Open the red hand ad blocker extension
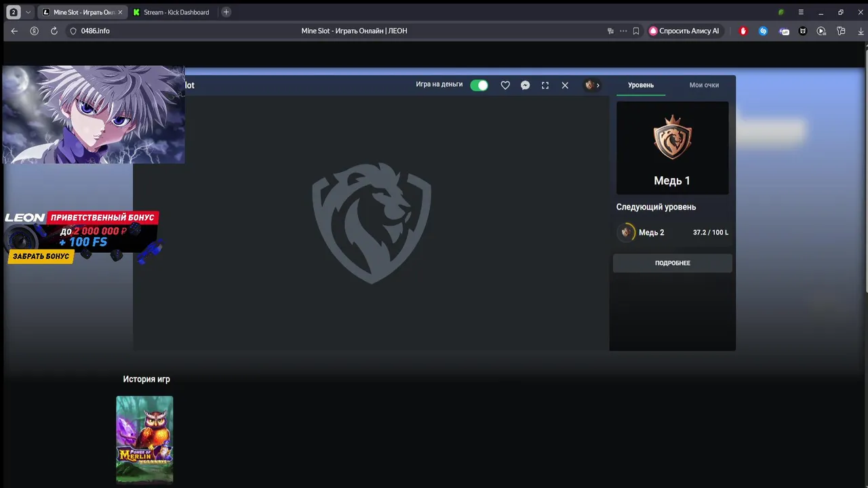868x488 pixels. (x=743, y=31)
